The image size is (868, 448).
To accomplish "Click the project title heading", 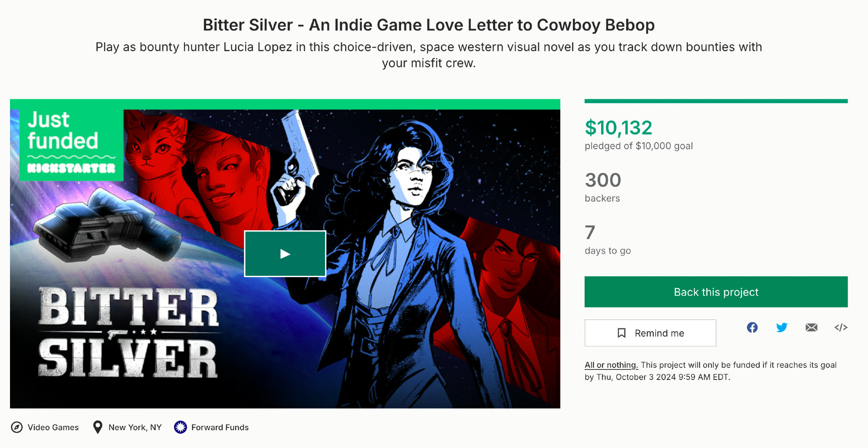I will (428, 25).
